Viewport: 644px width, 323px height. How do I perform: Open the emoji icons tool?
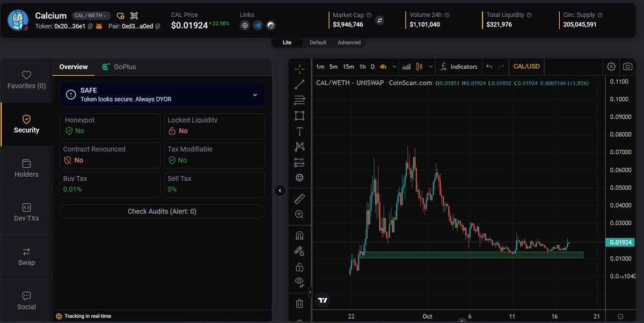pyautogui.click(x=299, y=177)
